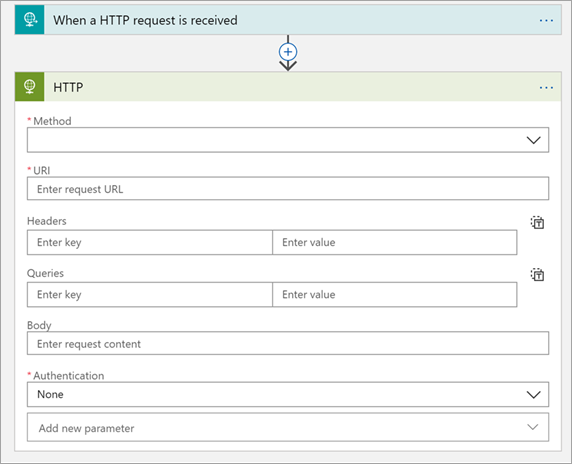
Task: Open the Method dropdown field
Action: pyautogui.click(x=288, y=140)
